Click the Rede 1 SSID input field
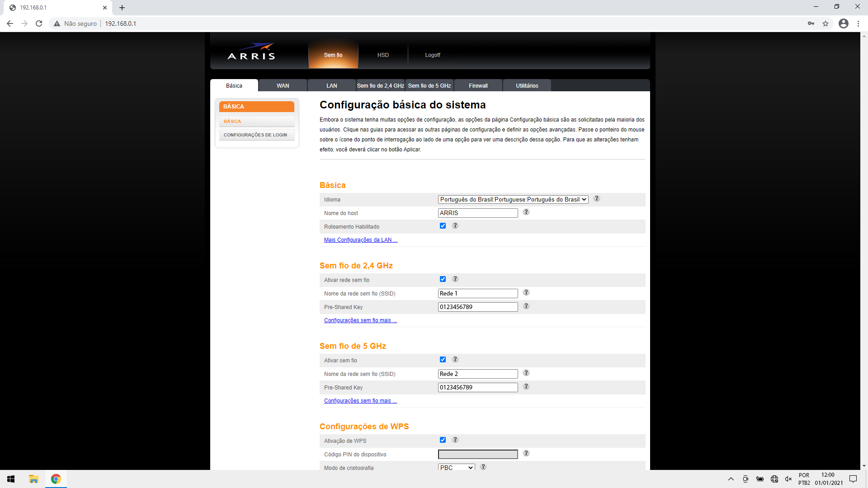Screen dimensions: 868x488 [478, 293]
